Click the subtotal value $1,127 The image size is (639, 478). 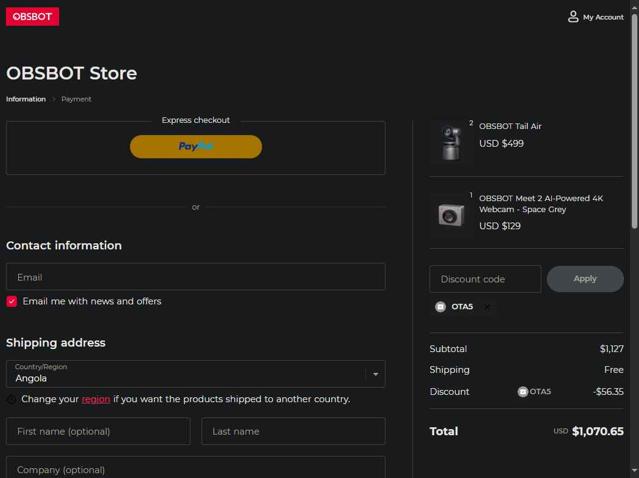coord(611,349)
